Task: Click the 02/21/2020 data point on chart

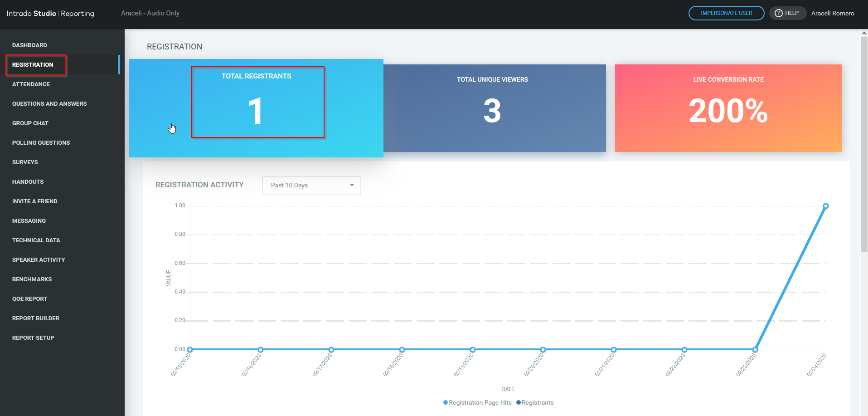Action: [x=614, y=350]
